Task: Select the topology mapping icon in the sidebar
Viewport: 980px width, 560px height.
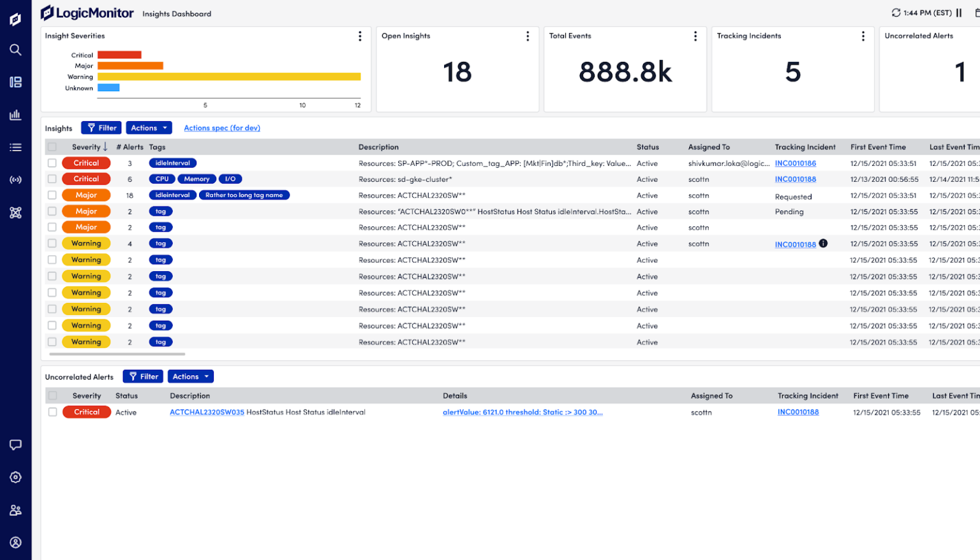Action: (x=15, y=212)
